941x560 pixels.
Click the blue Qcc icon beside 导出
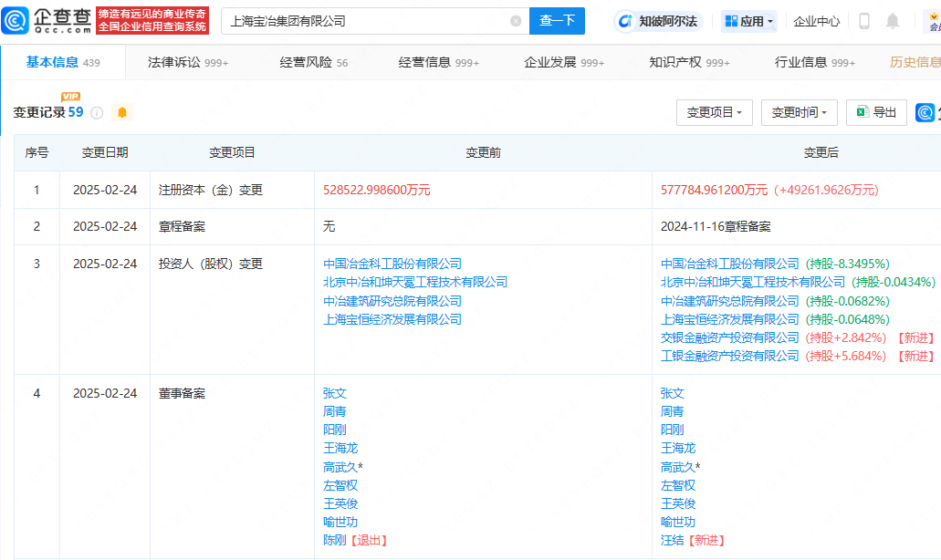(925, 112)
